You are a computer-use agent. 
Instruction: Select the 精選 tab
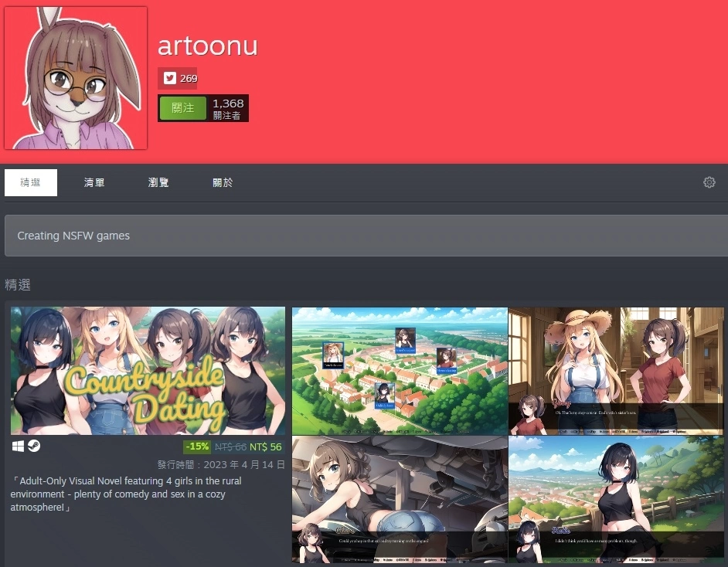(x=31, y=183)
